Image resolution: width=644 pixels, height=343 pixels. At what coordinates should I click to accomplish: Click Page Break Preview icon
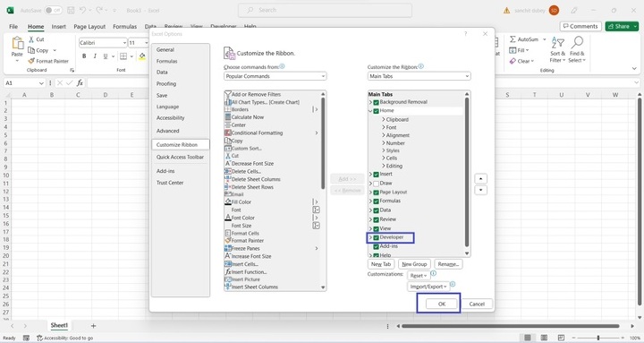(x=561, y=338)
